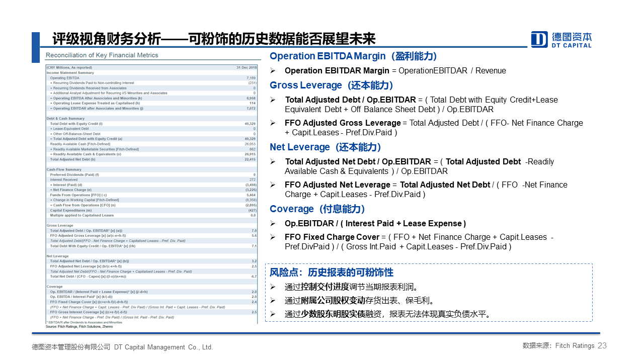Click the 'Capital Expenditures (m)' row
644x362 pixels.
point(151,210)
